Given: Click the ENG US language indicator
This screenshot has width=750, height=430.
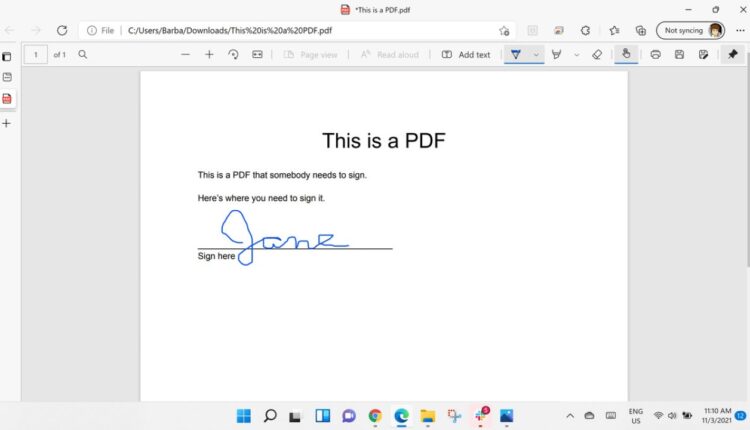Looking at the screenshot, I should tap(636, 416).
